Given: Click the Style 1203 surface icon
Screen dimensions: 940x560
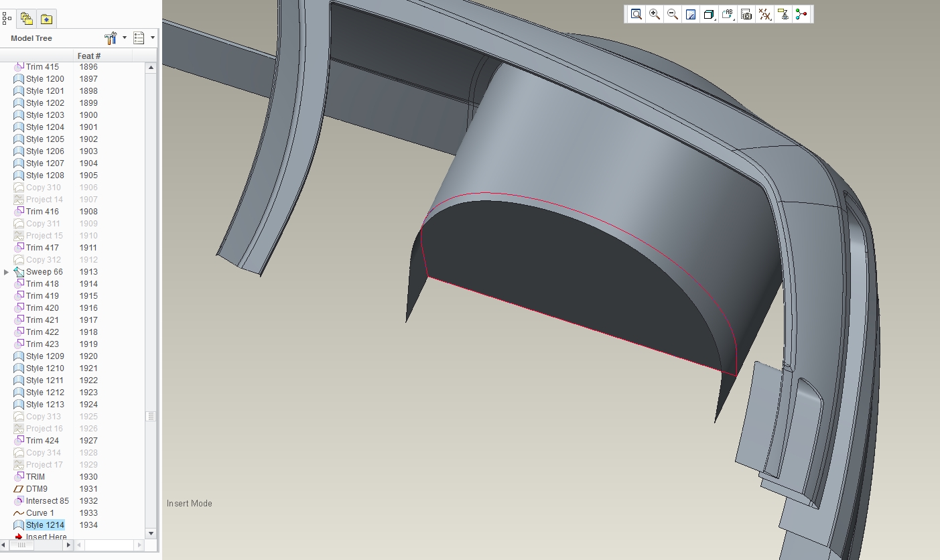Looking at the screenshot, I should (19, 115).
